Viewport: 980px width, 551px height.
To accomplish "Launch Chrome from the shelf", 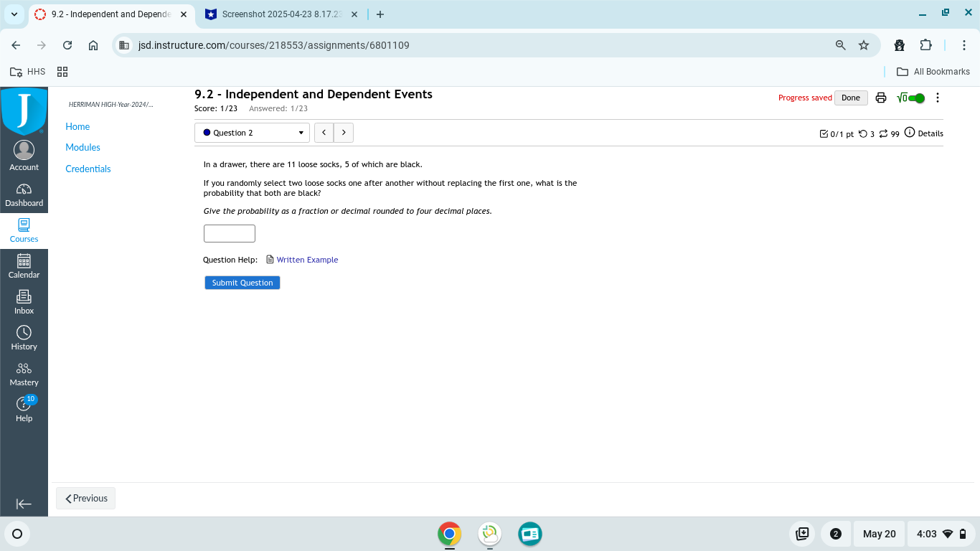I will (x=450, y=534).
